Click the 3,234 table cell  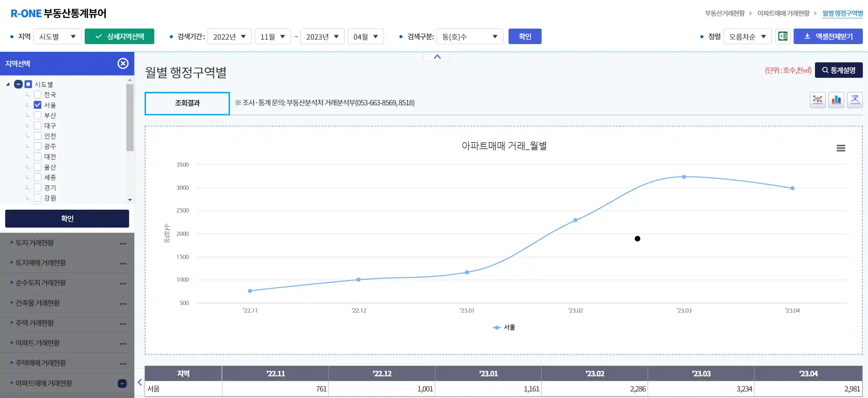701,389
